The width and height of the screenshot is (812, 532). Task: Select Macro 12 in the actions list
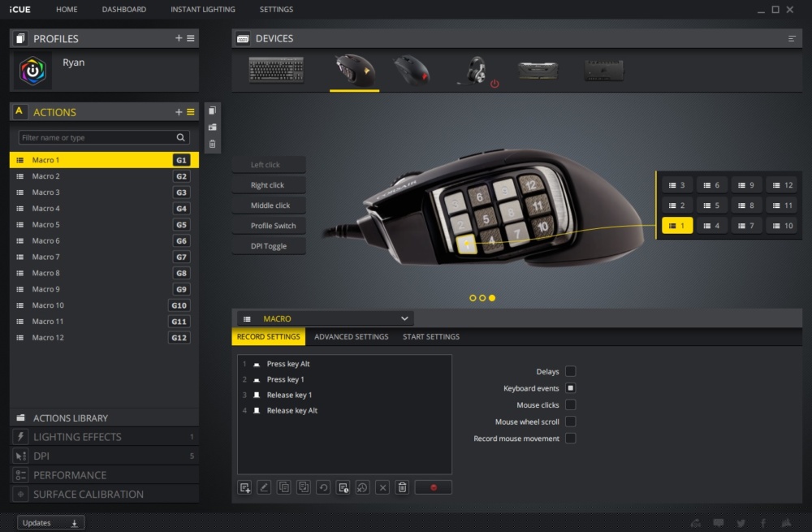click(x=104, y=337)
